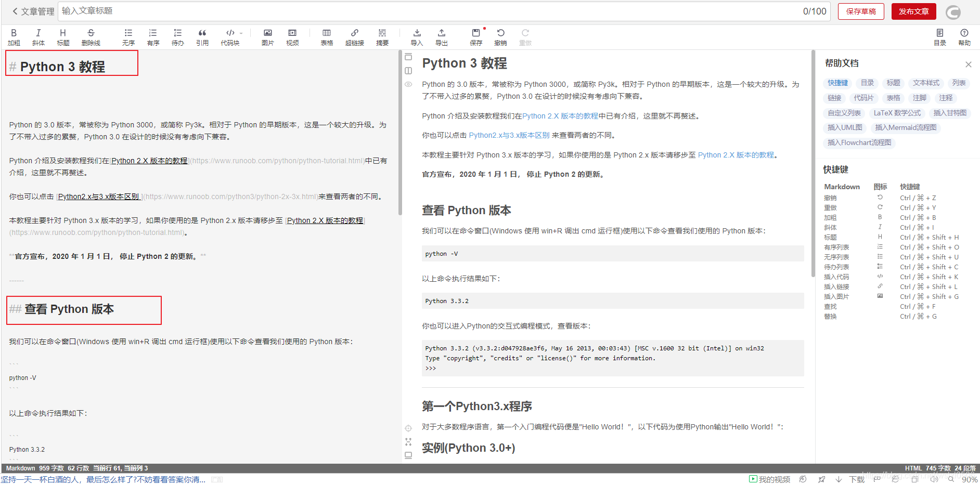This screenshot has width=980, height=485.
Task: Apply italic with the 斜体 icon
Action: [x=38, y=37]
